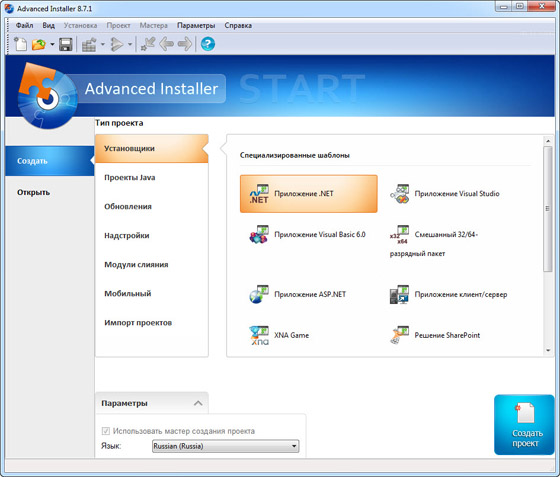Select the Установщики project type
This screenshot has height=477, width=560.
pos(152,149)
